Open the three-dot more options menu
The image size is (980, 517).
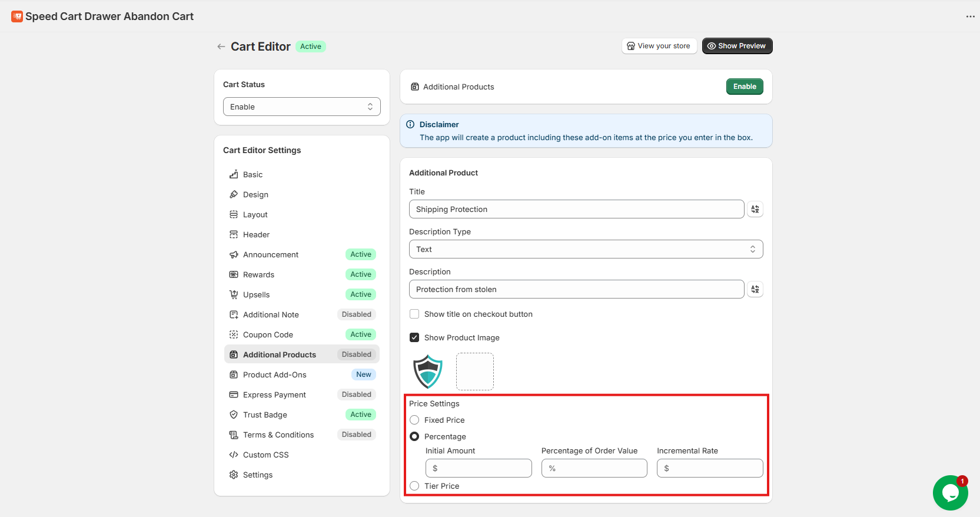click(970, 16)
